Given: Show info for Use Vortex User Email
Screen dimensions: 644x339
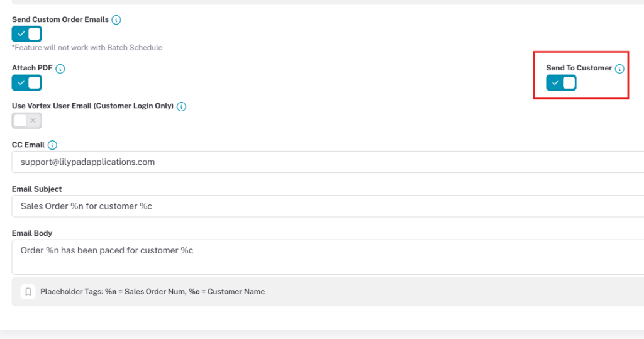Looking at the screenshot, I should click(181, 106).
